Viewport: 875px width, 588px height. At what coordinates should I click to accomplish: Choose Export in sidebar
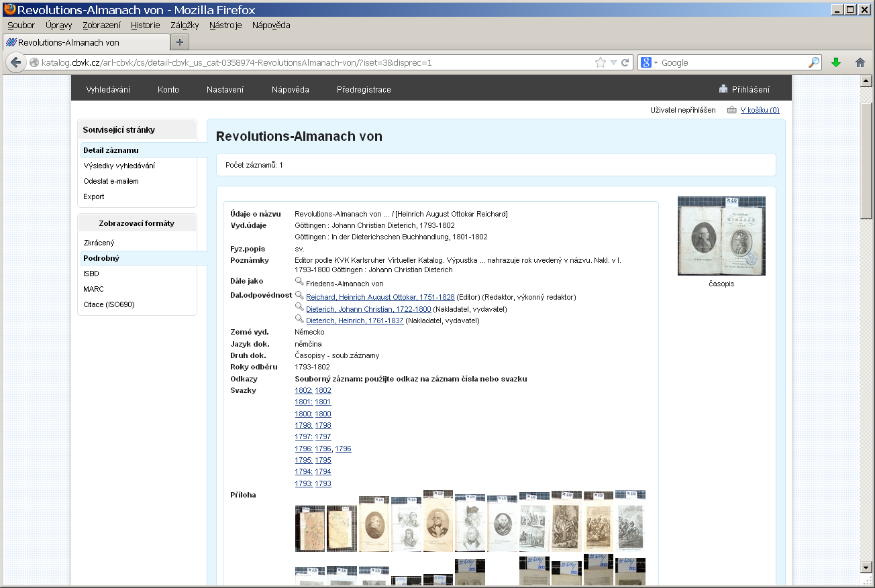pos(94,196)
